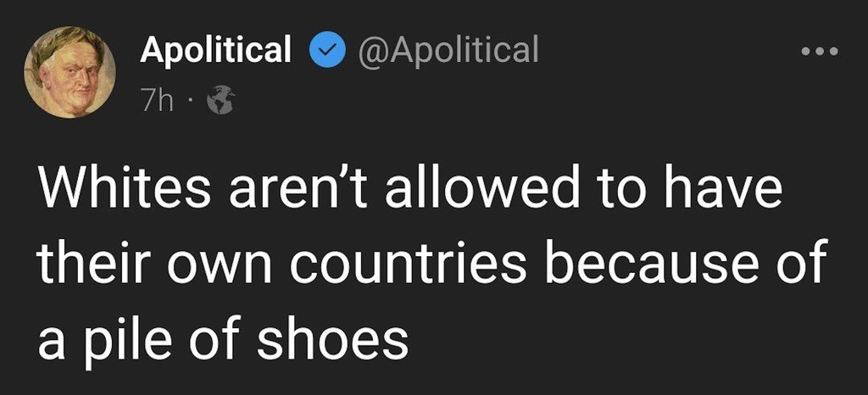Open the 7h timestamp link

(157, 102)
